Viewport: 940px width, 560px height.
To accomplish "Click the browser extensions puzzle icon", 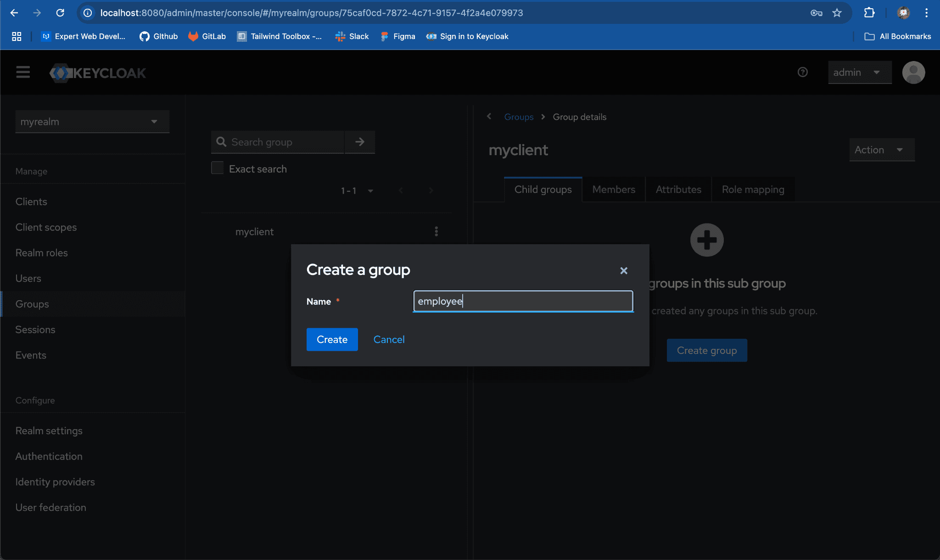I will point(869,13).
